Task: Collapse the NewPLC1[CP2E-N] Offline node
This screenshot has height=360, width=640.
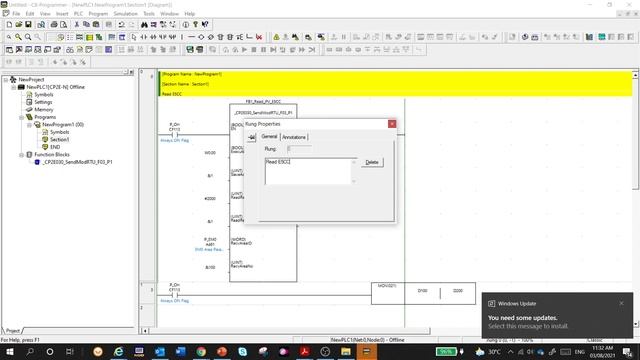Action: 13,87
